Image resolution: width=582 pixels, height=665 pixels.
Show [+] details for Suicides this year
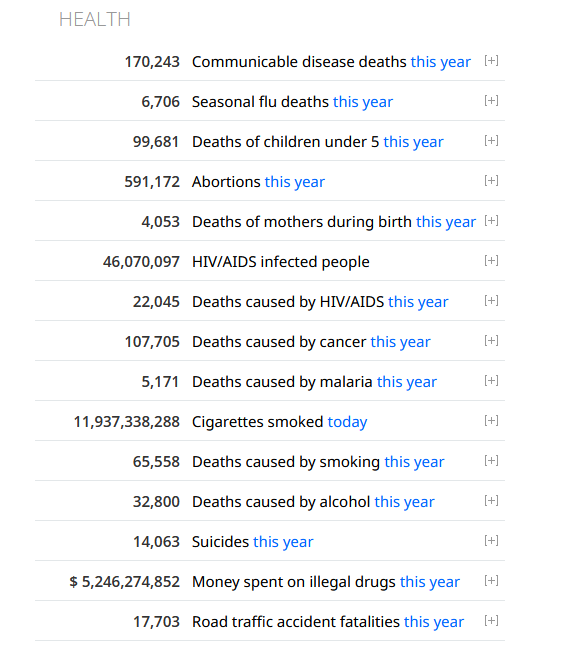click(x=491, y=541)
